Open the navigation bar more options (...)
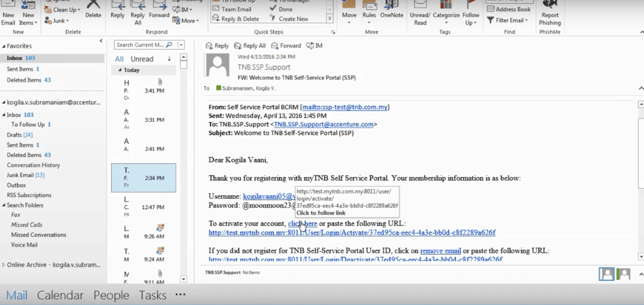The width and height of the screenshot is (644, 305). (x=180, y=295)
